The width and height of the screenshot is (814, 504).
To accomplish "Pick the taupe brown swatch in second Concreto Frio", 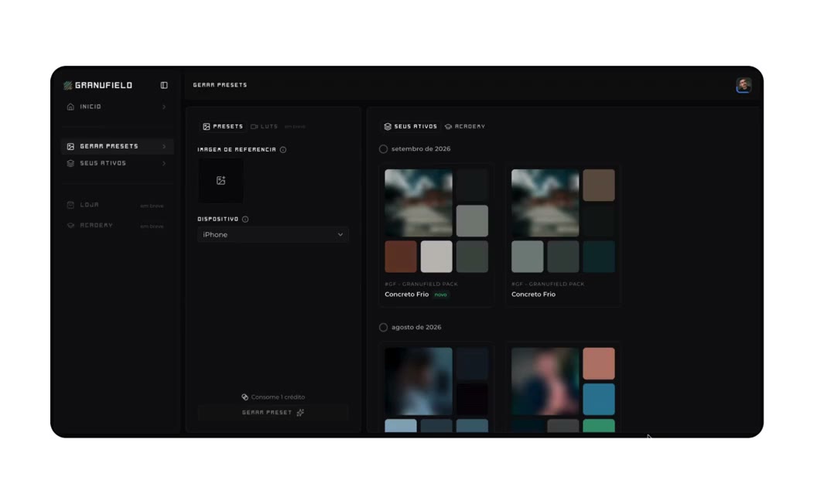I will pos(599,185).
